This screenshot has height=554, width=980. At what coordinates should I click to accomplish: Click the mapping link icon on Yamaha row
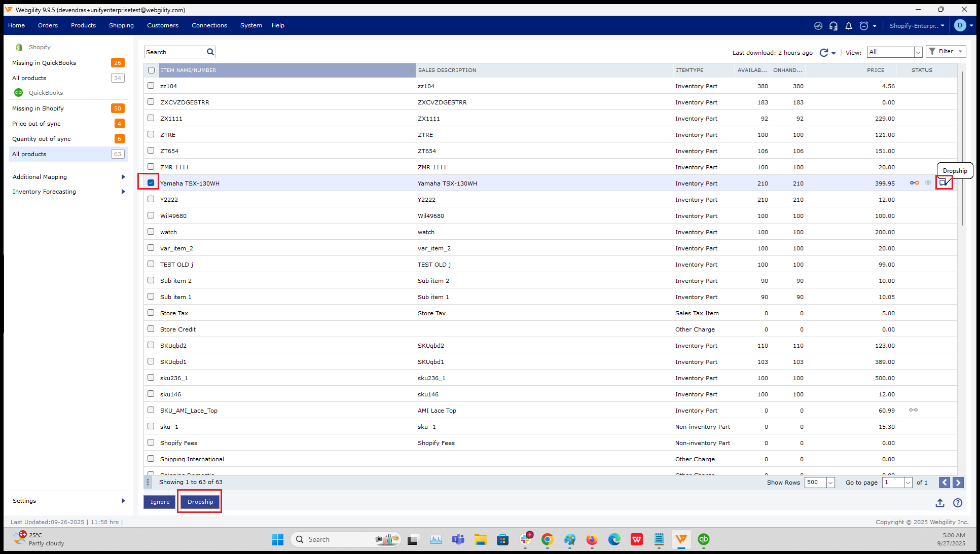point(914,183)
